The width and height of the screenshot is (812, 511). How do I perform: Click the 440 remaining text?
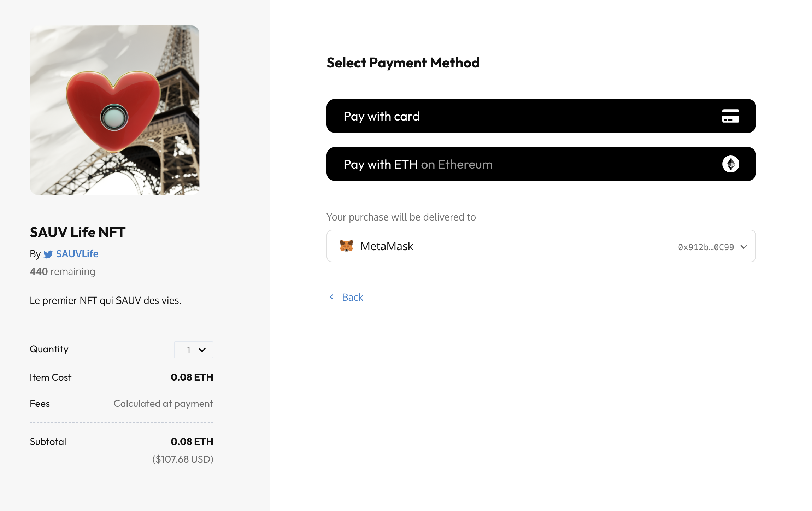pyautogui.click(x=63, y=271)
